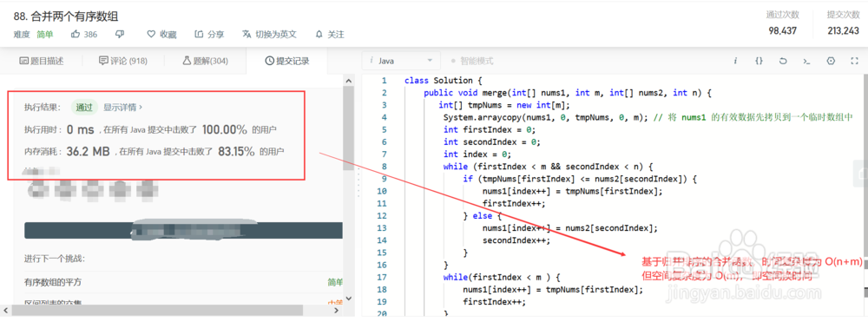Select the 提交记录 tab
This screenshot has width=868, height=322.
click(x=286, y=61)
